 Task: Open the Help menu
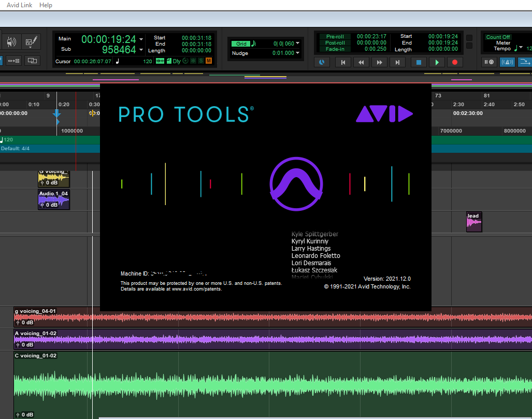click(46, 5)
